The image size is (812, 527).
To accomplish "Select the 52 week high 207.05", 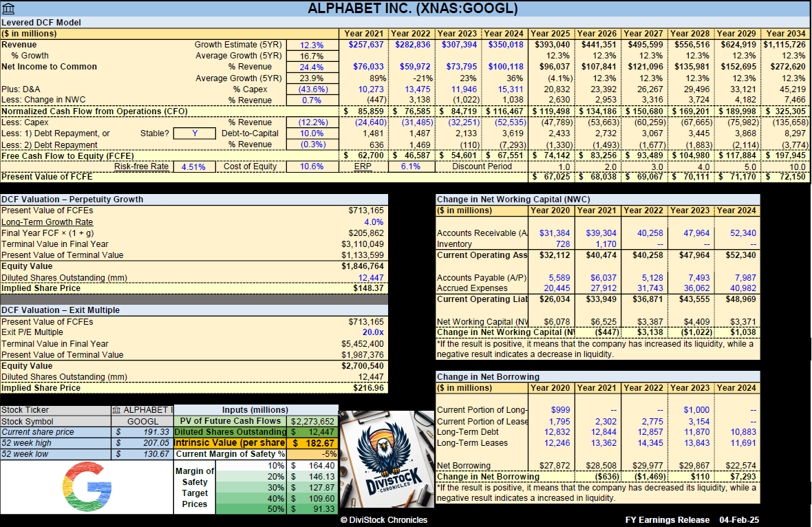I will (142, 443).
